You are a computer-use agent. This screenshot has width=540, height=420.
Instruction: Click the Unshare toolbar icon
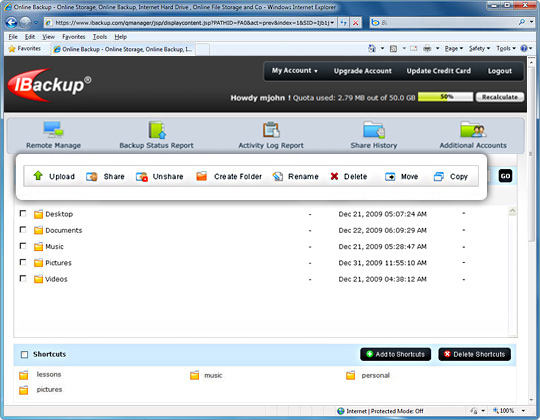tap(142, 177)
